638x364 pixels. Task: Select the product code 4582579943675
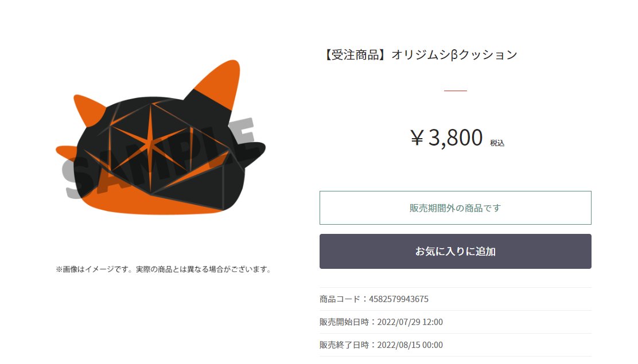tap(399, 299)
